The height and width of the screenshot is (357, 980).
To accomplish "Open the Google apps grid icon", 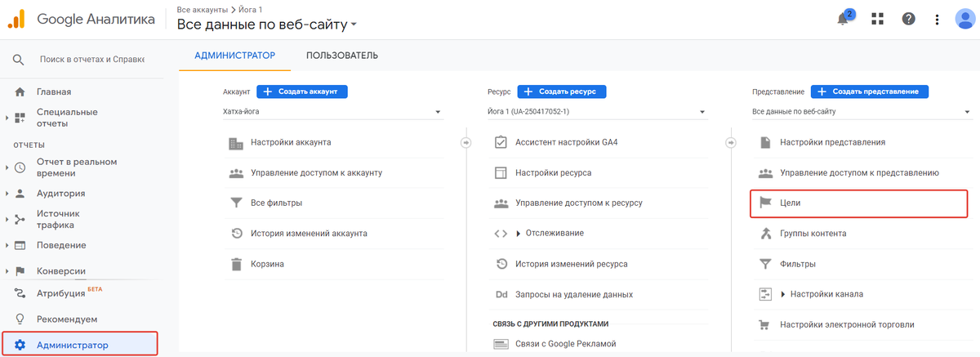I will pyautogui.click(x=878, y=19).
